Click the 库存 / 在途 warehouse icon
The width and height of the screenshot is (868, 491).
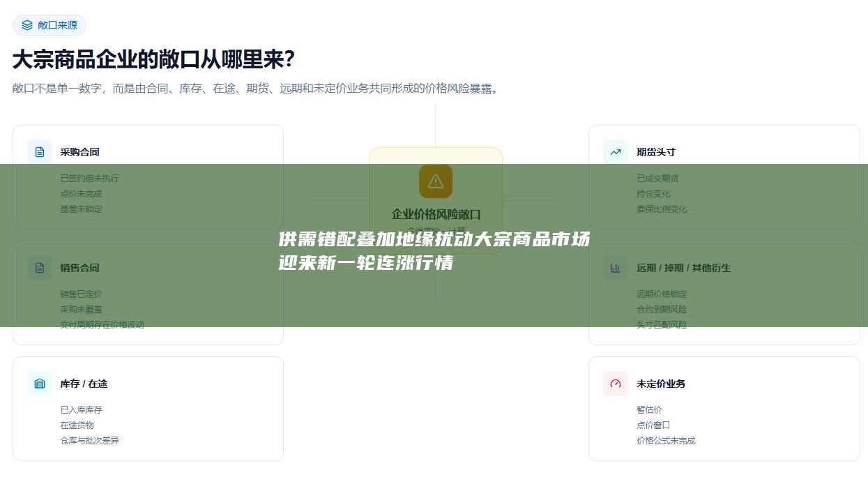(40, 384)
